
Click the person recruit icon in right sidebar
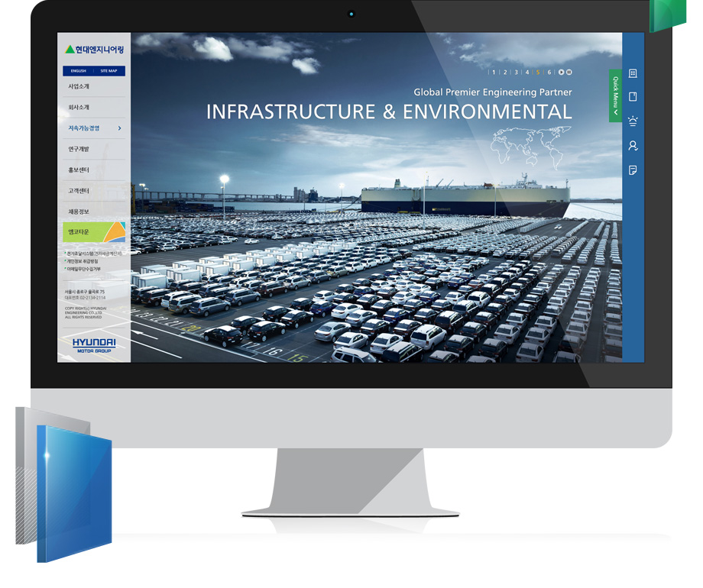(x=633, y=146)
